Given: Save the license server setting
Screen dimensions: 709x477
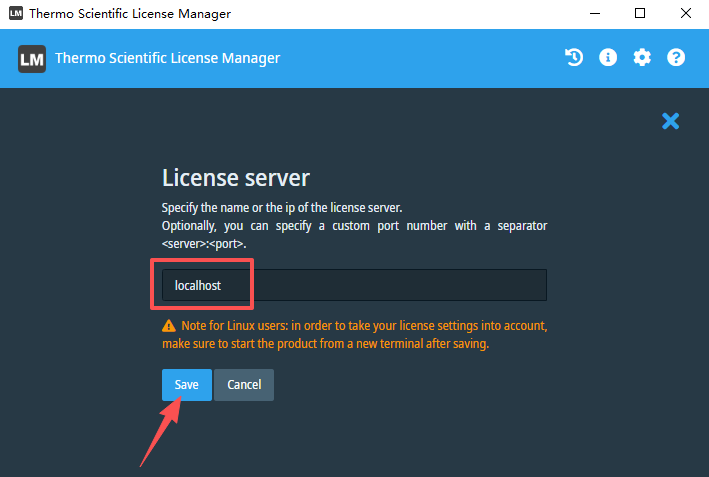Looking at the screenshot, I should coord(187,385).
